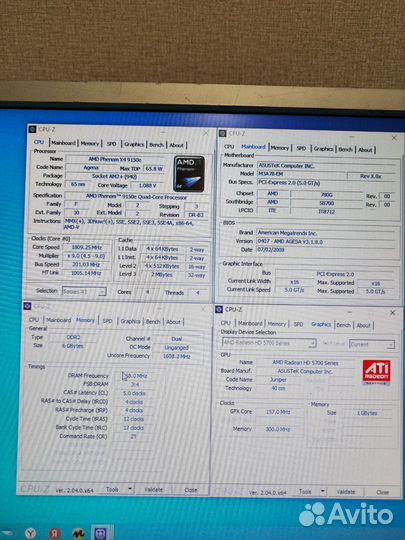Click the DRAM Frequency value field
The image size is (405, 540).
pyautogui.click(x=135, y=376)
